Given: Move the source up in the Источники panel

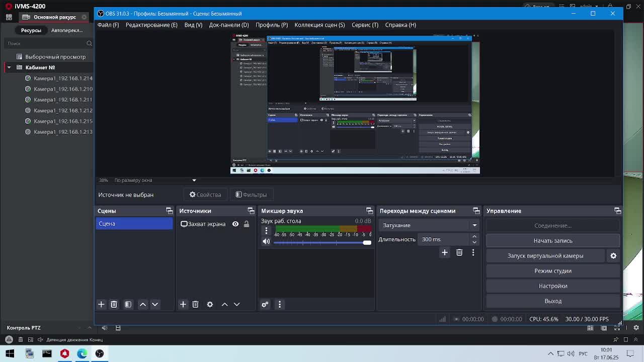Looking at the screenshot, I should pyautogui.click(x=225, y=304).
